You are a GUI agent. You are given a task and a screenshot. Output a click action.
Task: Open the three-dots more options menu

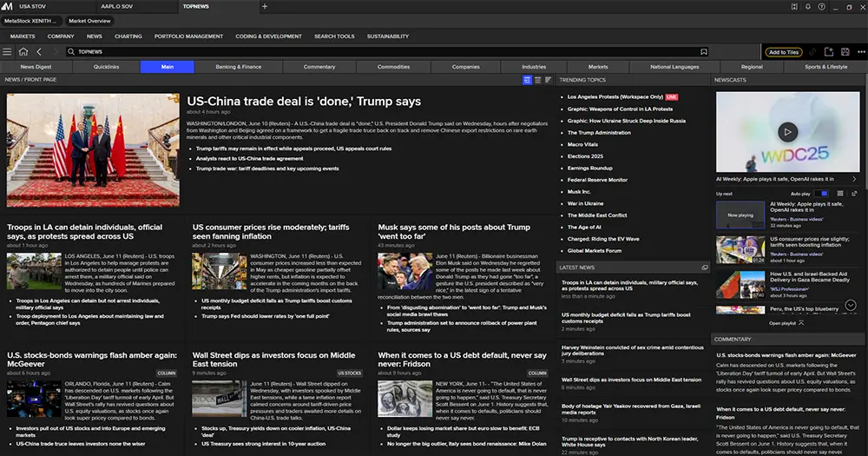click(x=859, y=52)
